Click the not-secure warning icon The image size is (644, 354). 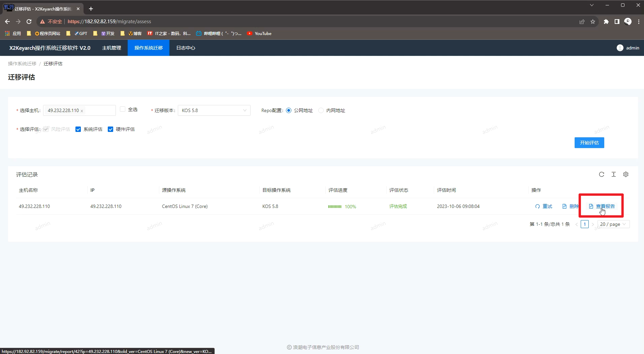click(x=42, y=22)
